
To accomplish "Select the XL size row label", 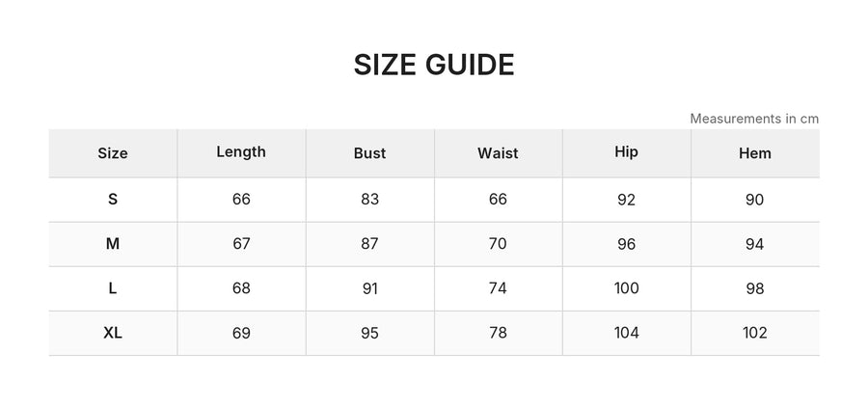I will (113, 333).
